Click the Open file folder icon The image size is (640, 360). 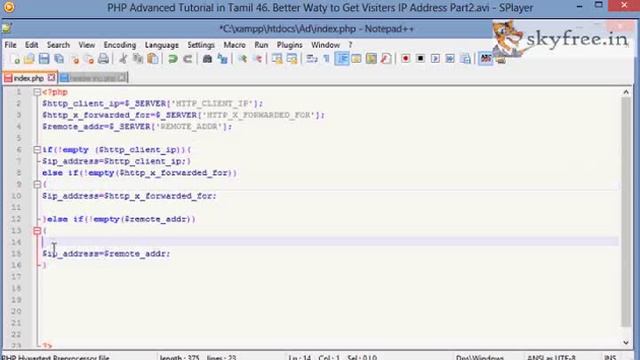(x=29, y=59)
